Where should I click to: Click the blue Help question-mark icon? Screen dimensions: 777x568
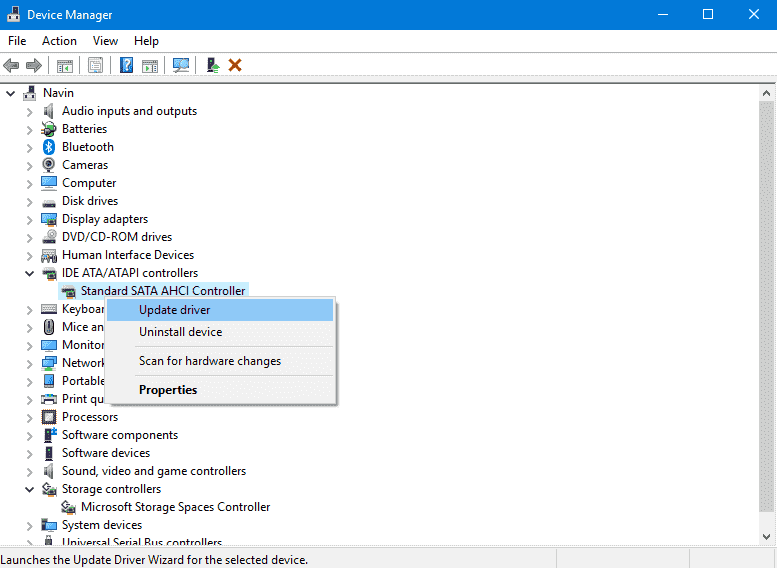coord(126,65)
